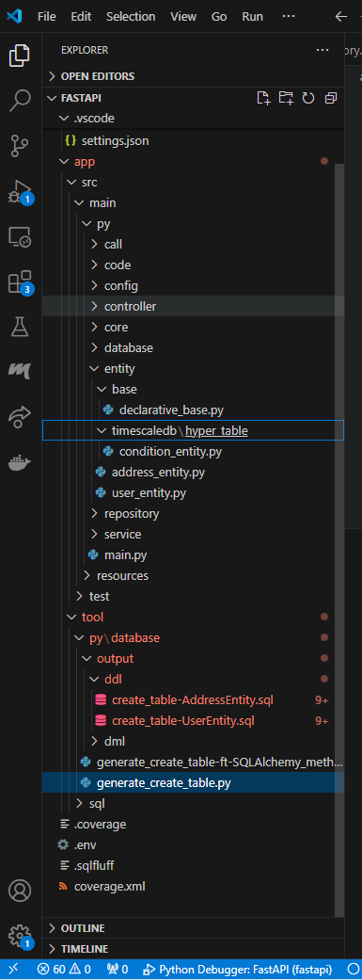Open the Docker view
This screenshot has width=362, height=980.
tap(20, 463)
